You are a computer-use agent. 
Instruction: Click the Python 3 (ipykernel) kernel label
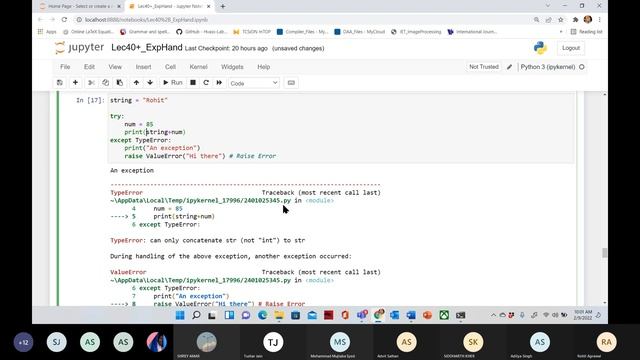548,67
